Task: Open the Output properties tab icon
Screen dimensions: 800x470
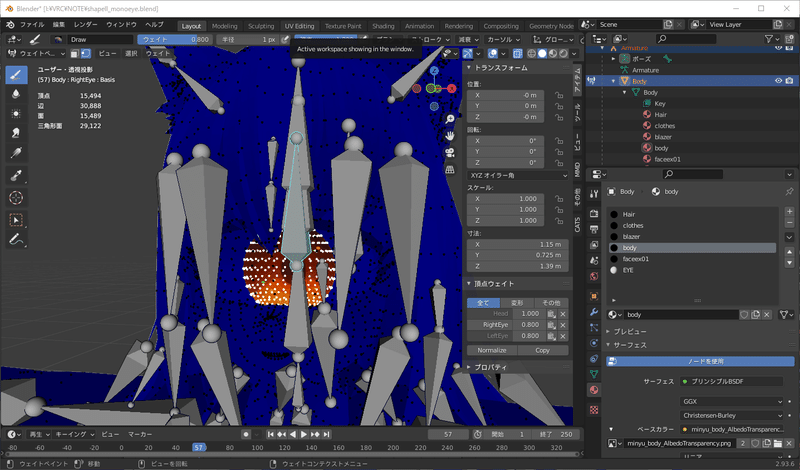Action: 594,229
